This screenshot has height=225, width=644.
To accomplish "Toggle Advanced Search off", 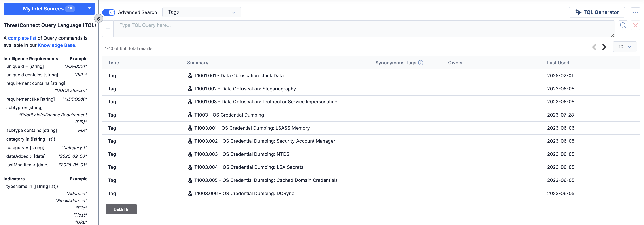I will [109, 12].
